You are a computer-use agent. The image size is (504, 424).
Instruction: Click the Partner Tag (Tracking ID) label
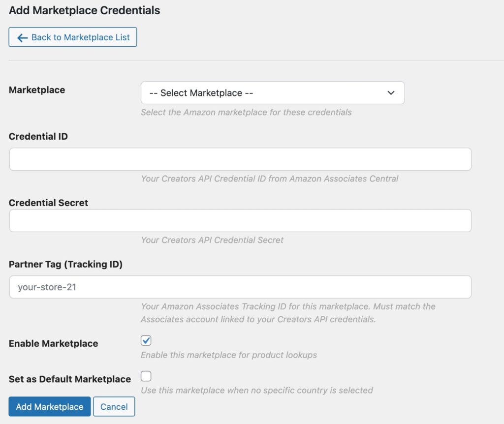[x=65, y=264]
